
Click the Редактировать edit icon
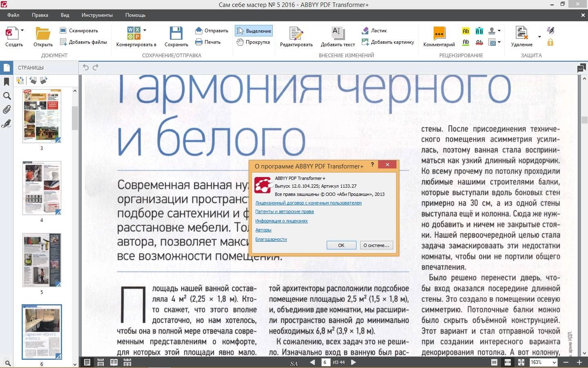pyautogui.click(x=296, y=34)
